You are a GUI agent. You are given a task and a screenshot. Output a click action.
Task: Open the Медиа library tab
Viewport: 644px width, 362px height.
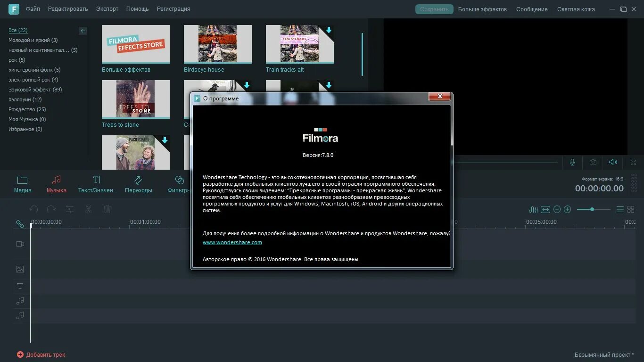[22, 184]
